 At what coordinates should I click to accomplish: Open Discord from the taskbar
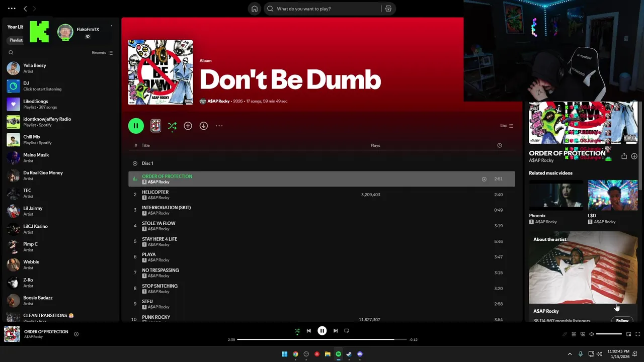(360, 354)
